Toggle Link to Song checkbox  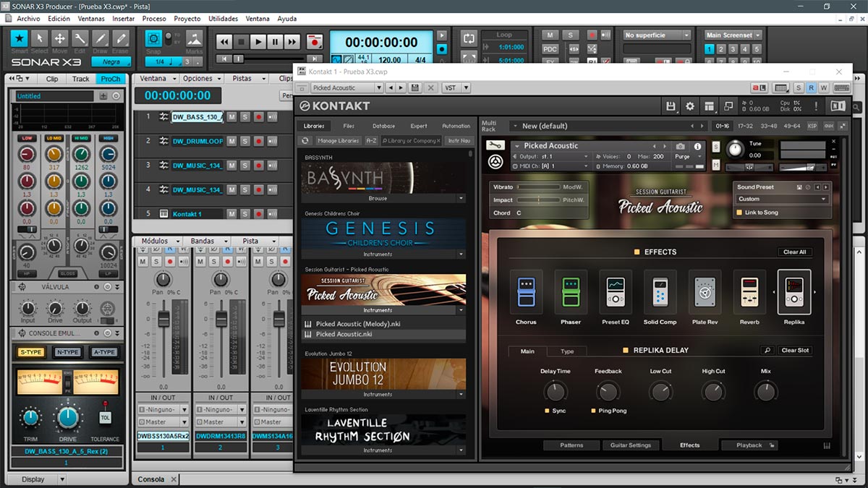(x=739, y=213)
